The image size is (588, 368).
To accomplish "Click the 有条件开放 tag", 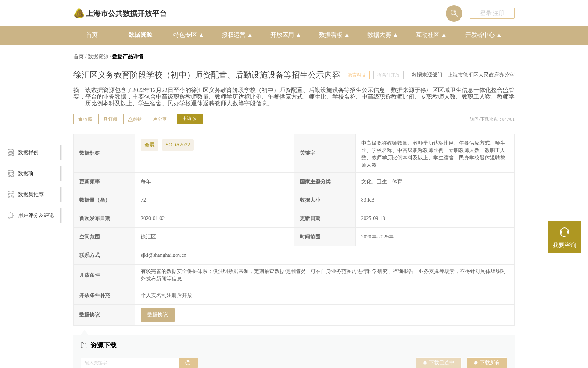I will click(x=388, y=75).
